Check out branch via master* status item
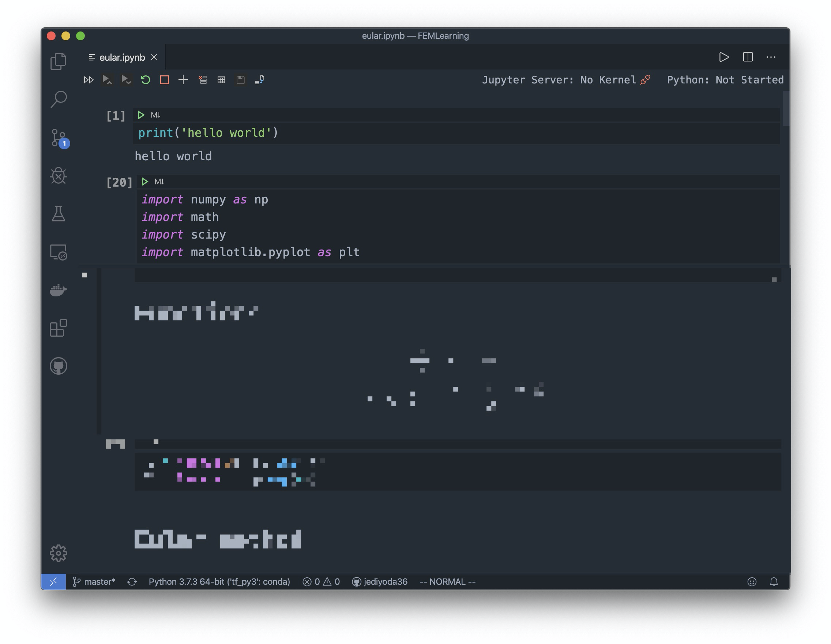 pyautogui.click(x=94, y=581)
